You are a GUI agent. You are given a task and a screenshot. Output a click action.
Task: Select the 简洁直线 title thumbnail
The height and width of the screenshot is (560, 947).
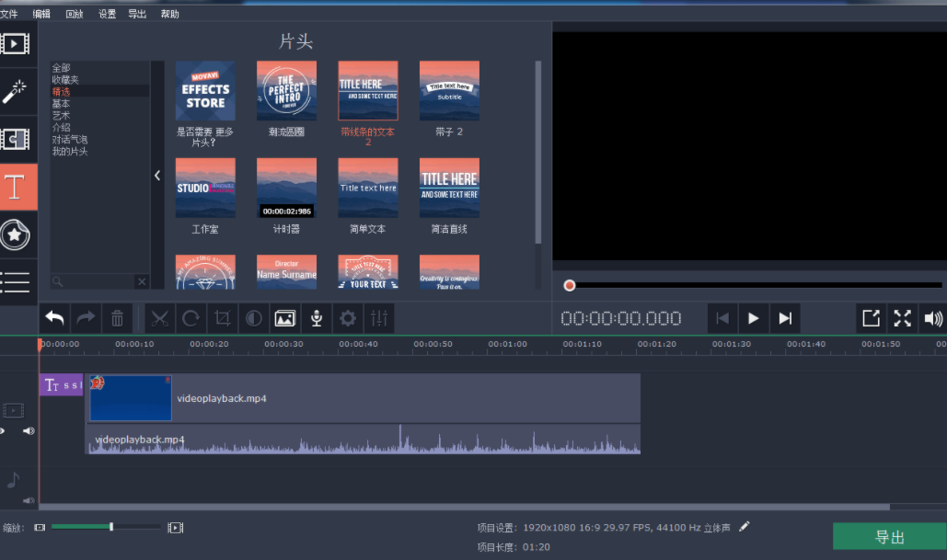(x=449, y=188)
